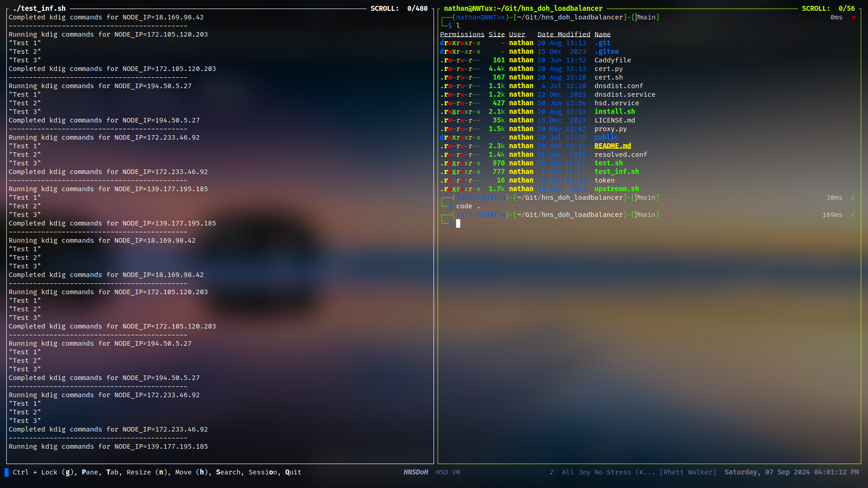868x488 pixels.
Task: Click Quit in the status bar
Action: click(x=293, y=472)
